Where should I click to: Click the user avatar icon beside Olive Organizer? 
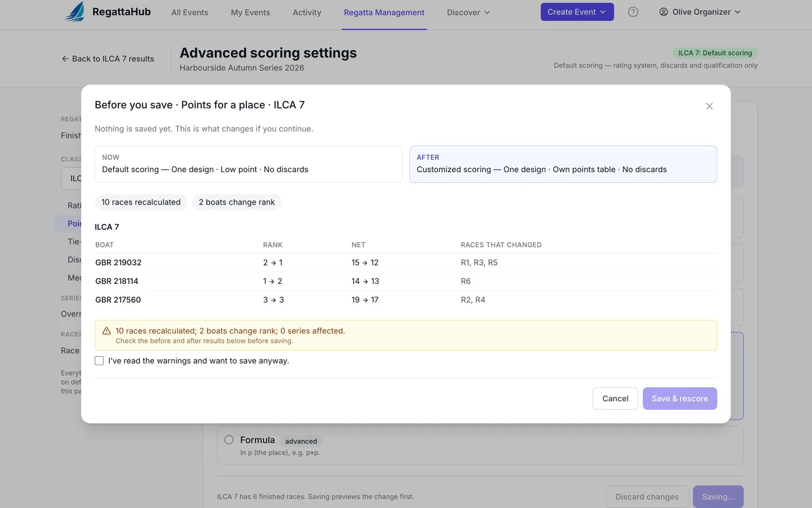coord(664,12)
